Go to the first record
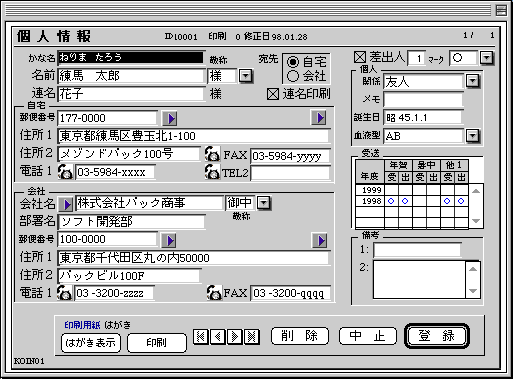513x379 pixels. (x=201, y=337)
